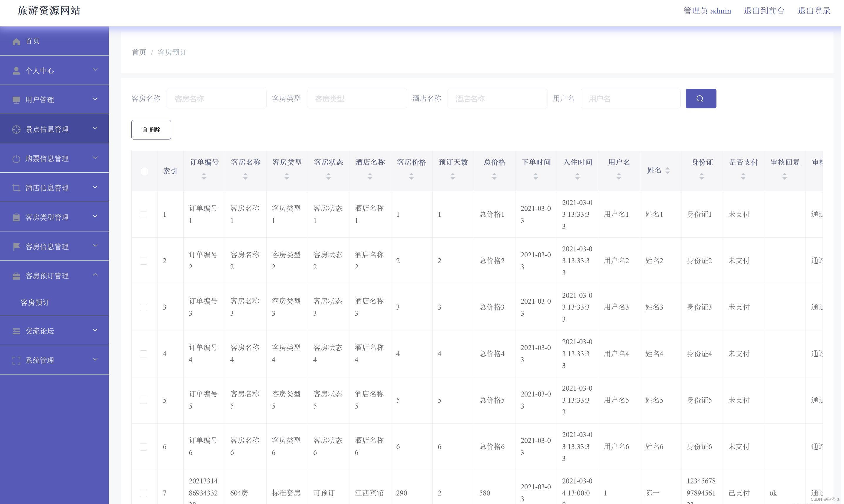Click the flag icon for 客房信息管理
The width and height of the screenshot is (844, 504).
point(16,246)
